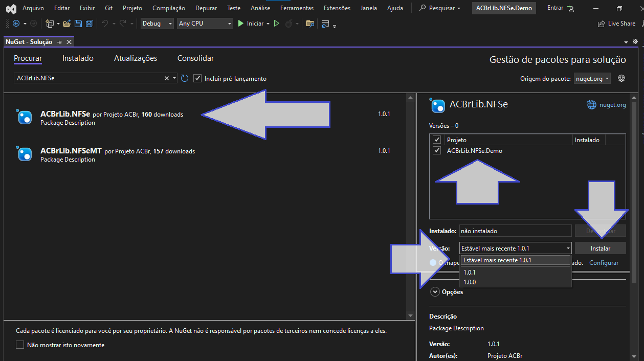
Task: Click the Hot Reload flame icon
Action: click(288, 24)
